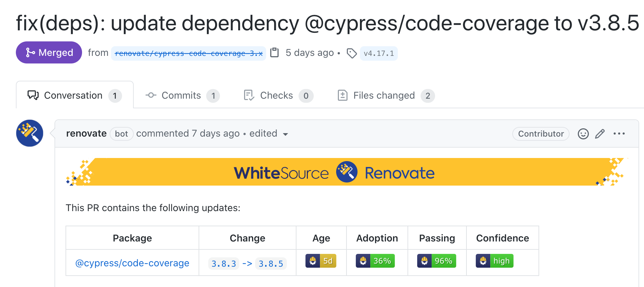Click the tag icon beside v4.17.1
The width and height of the screenshot is (644, 287).
pyautogui.click(x=352, y=53)
